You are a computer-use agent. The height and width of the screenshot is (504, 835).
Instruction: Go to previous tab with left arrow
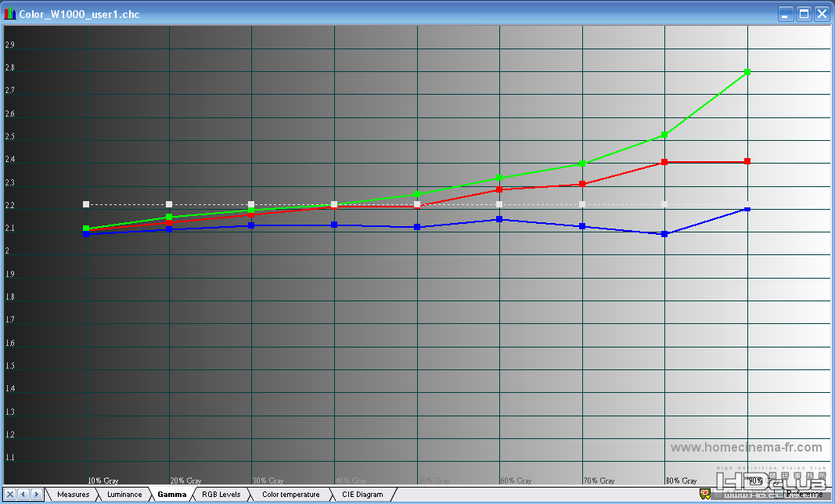(23, 495)
